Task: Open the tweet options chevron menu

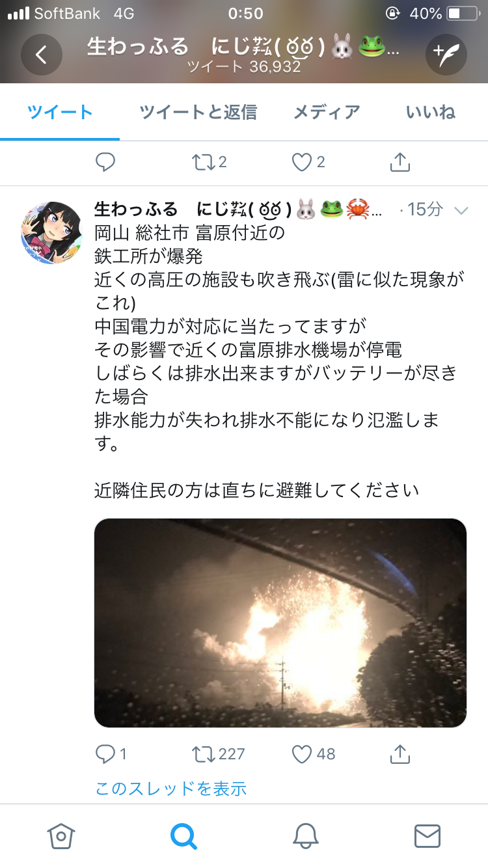Action: 461,210
